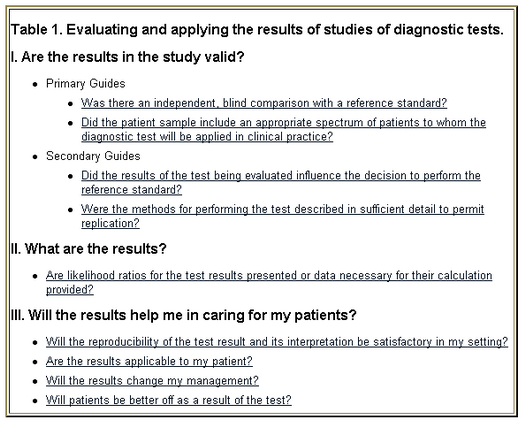Click 'reference standard?' second line of link
Screen dimensions: 525x428
point(131,190)
